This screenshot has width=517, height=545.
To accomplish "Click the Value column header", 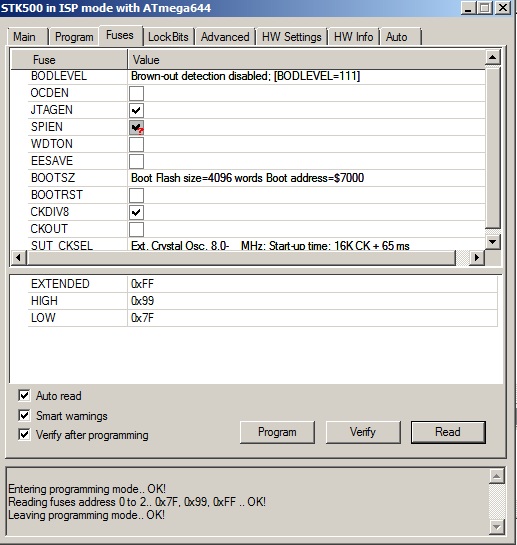I will (306, 60).
